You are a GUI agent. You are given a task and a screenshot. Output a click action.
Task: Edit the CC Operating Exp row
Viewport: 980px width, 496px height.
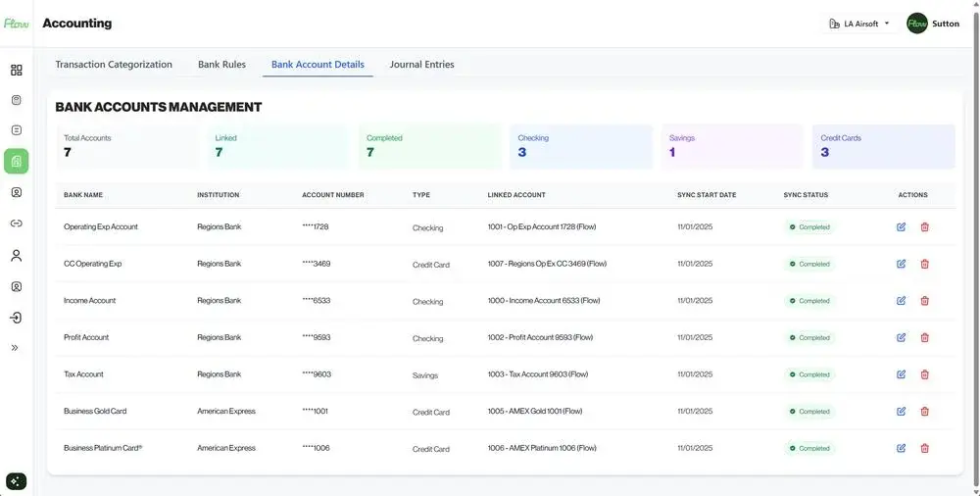[x=901, y=264]
